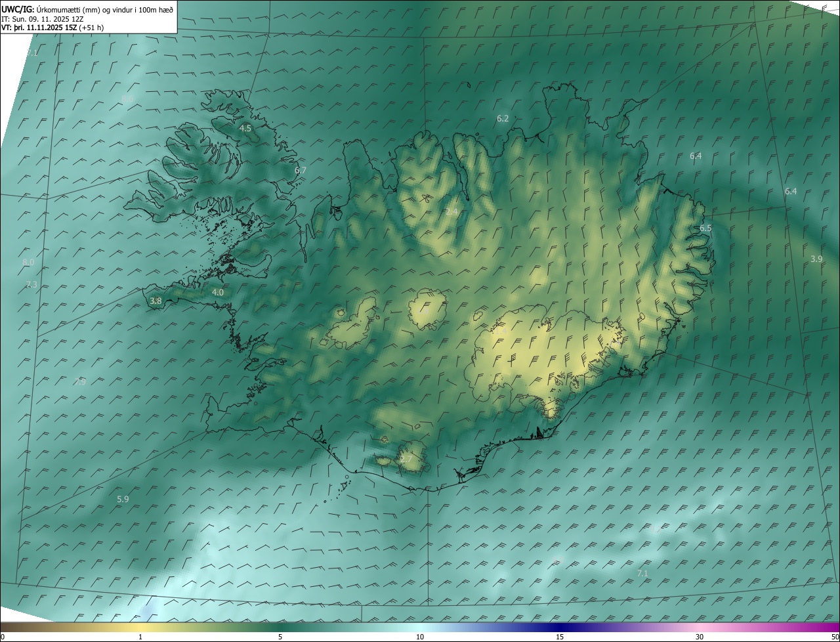Image resolution: width=840 pixels, height=642 pixels.
Task: Click the 10 tick on the color scale
Action: (x=420, y=637)
